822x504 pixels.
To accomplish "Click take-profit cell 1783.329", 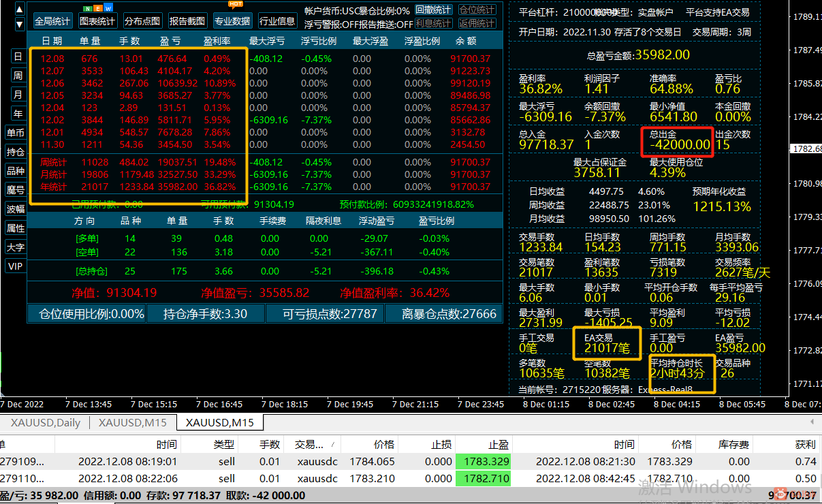I will [484, 461].
